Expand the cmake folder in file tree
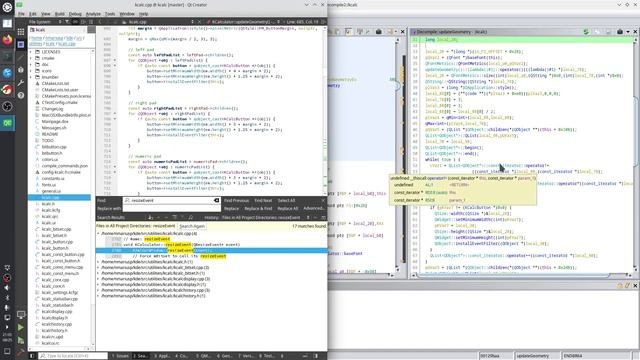The width and height of the screenshot is (640, 360). pos(31,58)
